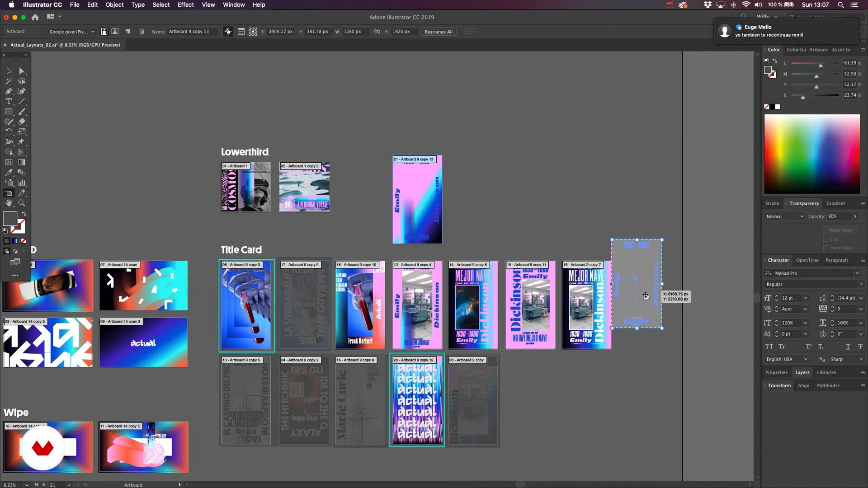
Task: Open the artboard preset Google pixel dropdown
Action: tap(71, 32)
